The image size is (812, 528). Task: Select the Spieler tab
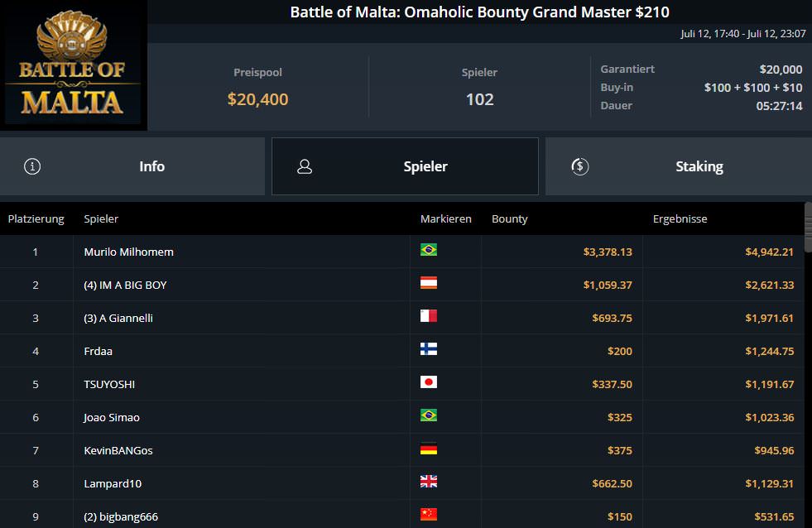tap(405, 166)
